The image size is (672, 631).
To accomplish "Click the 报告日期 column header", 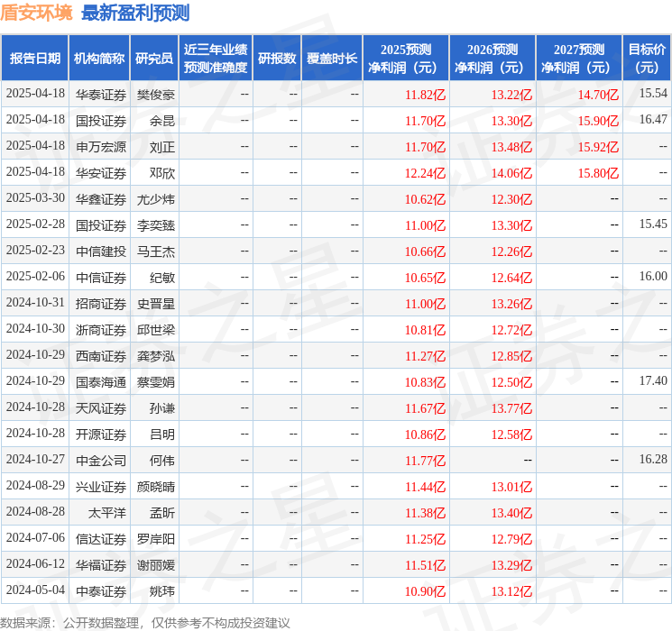I will [x=34, y=59].
